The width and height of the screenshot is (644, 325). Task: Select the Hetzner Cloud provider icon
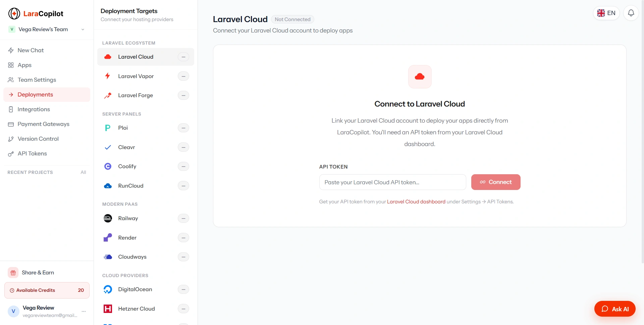click(x=108, y=309)
